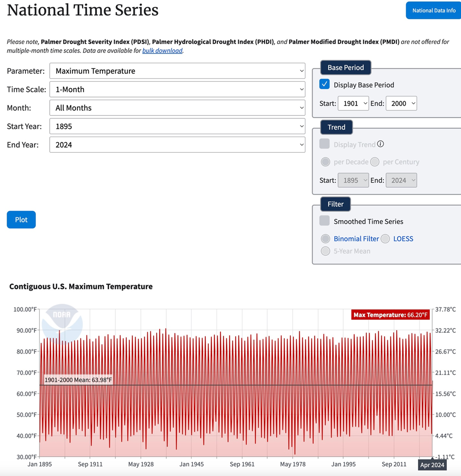This screenshot has height=476, width=461.
Task: Expand the Time Scale dropdown
Action: pyautogui.click(x=177, y=89)
